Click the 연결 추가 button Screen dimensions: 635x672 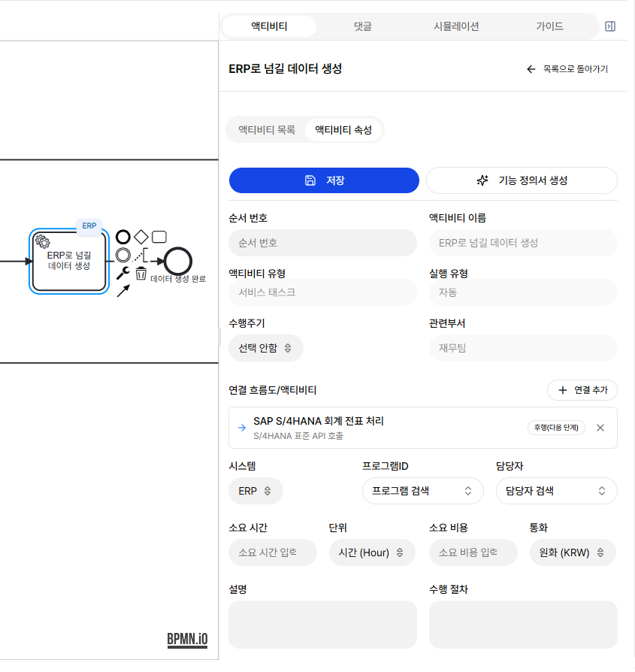click(582, 390)
